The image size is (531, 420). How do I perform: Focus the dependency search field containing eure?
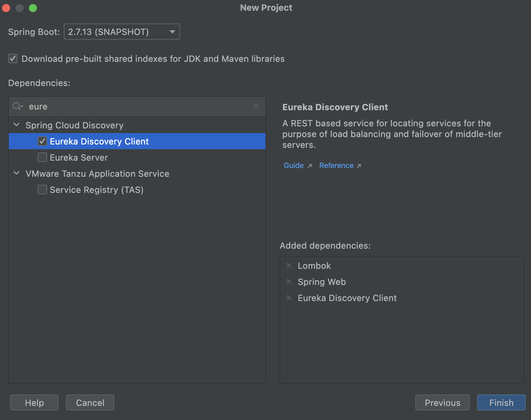[x=137, y=107]
